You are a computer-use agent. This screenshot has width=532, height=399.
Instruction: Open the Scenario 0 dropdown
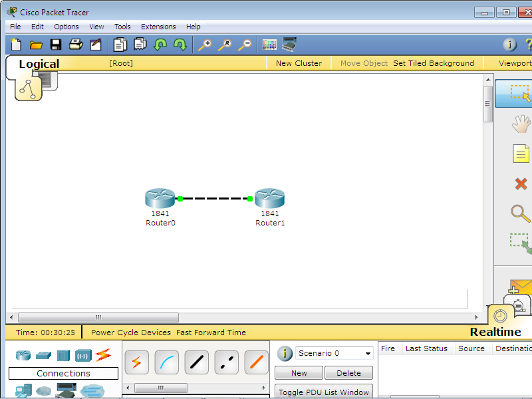pos(334,353)
